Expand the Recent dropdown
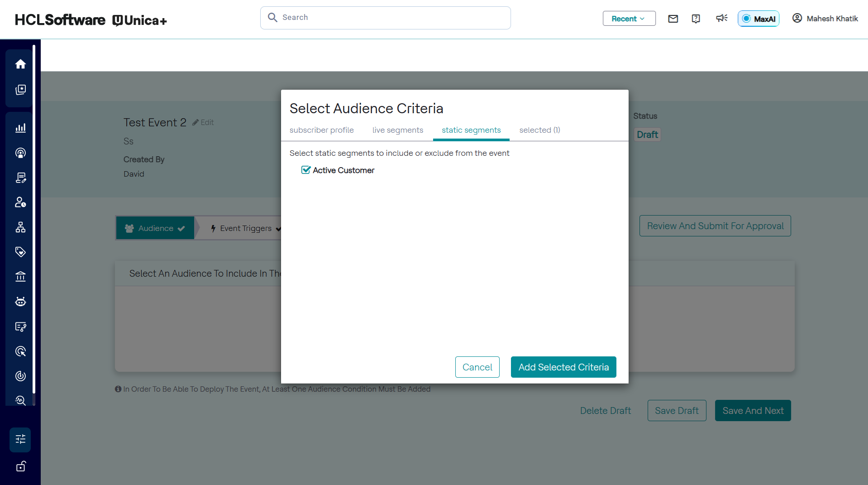 tap(629, 19)
